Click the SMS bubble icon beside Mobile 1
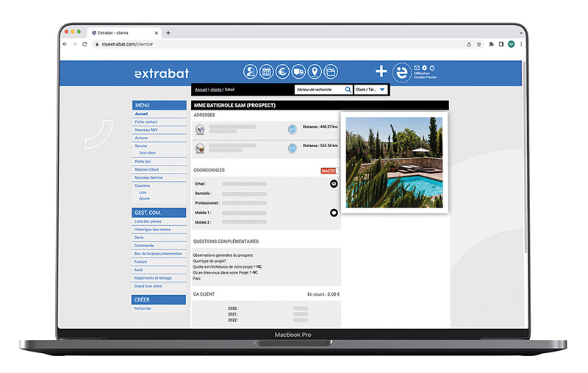The image size is (588, 373). tap(334, 213)
